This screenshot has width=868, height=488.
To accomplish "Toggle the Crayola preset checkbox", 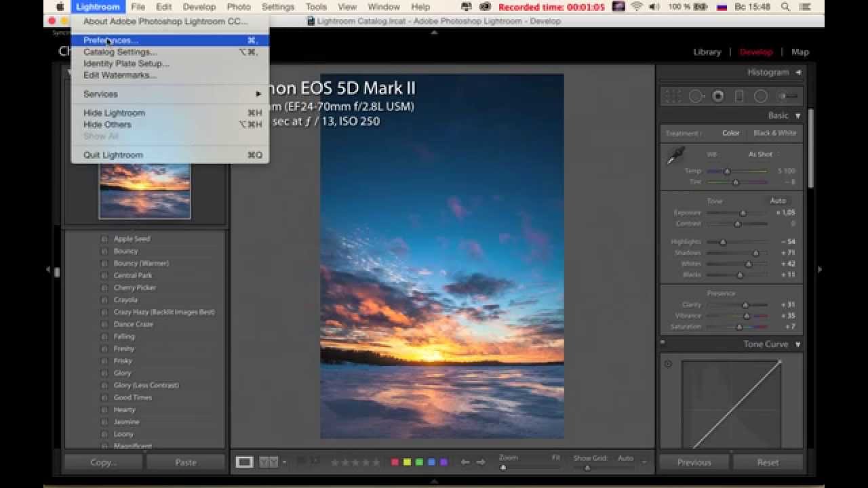I will point(104,300).
